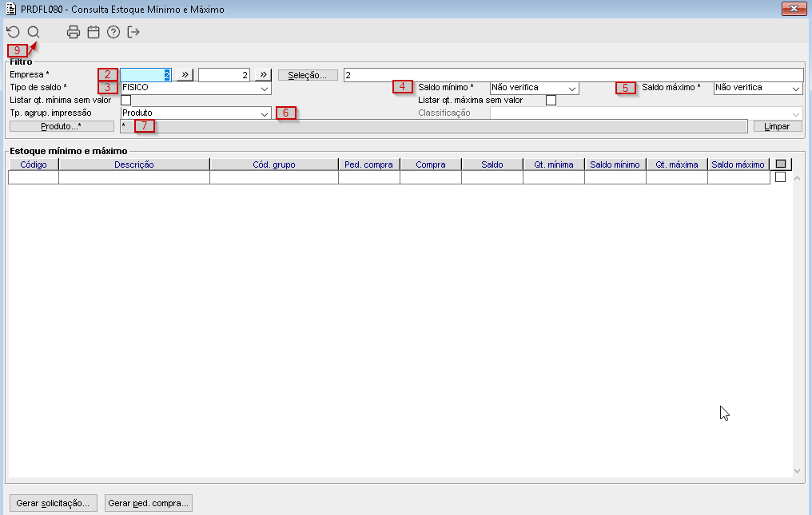Click the Seleção... button
Image resolution: width=812 pixels, height=515 pixels.
pos(308,75)
